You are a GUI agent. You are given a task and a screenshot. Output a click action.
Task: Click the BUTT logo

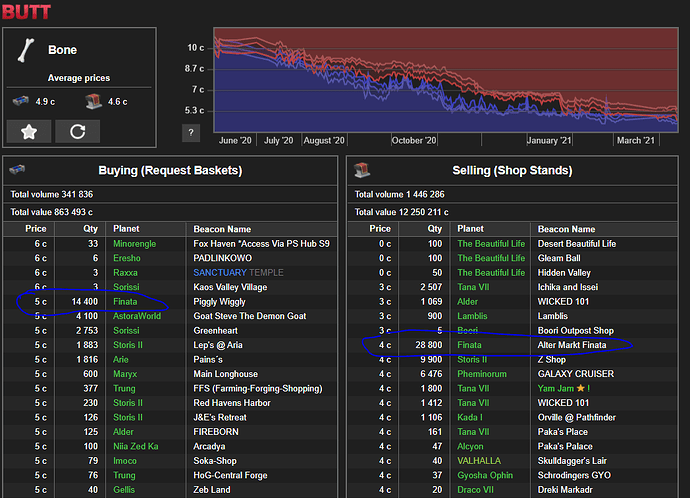[26, 11]
